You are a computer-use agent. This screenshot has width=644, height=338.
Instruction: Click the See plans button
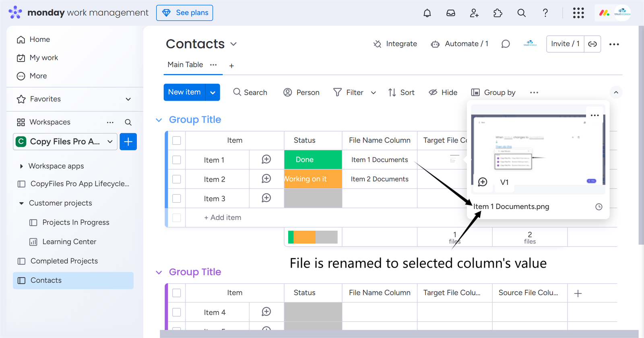pos(184,13)
